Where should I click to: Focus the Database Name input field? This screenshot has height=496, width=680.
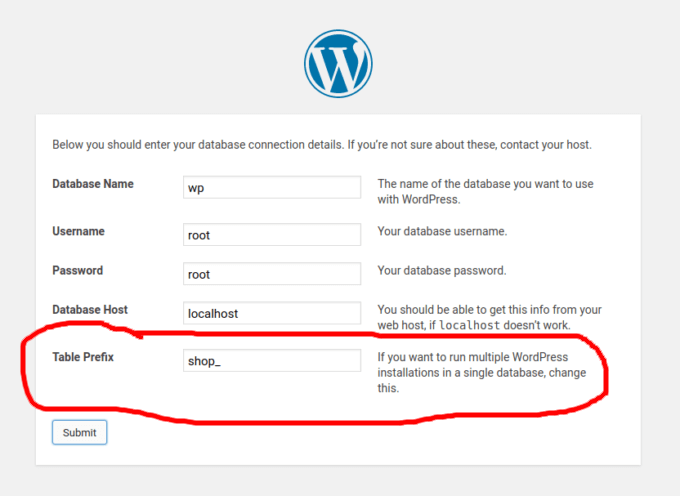click(272, 187)
